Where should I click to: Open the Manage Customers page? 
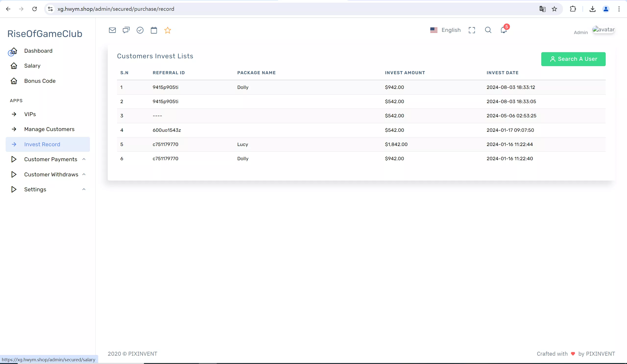[49, 129]
